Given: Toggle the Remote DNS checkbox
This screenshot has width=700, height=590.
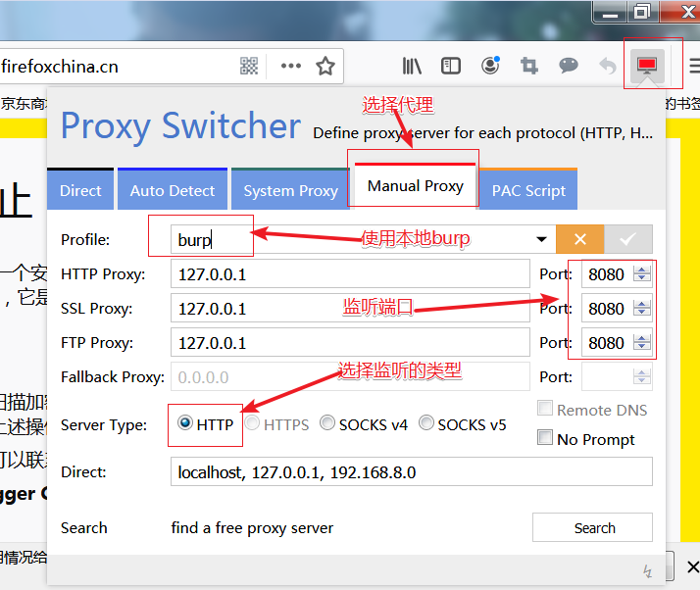Looking at the screenshot, I should click(545, 408).
